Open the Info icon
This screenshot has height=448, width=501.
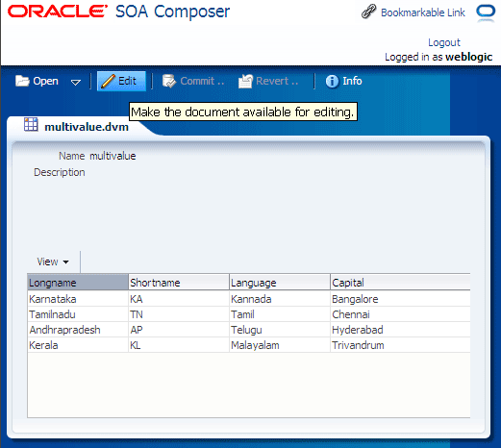tap(332, 81)
